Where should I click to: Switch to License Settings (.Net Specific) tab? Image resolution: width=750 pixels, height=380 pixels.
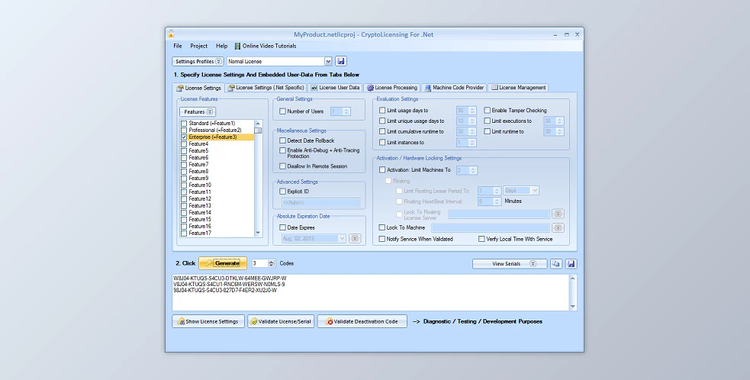click(266, 88)
